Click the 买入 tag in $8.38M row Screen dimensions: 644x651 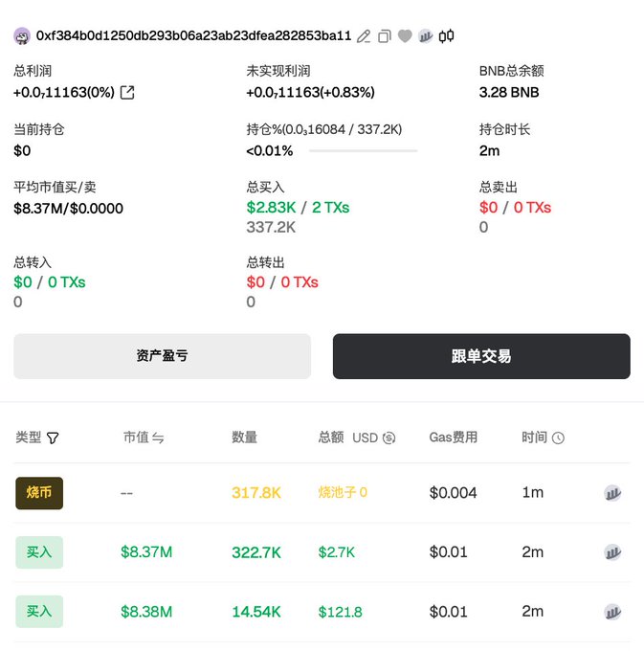(x=39, y=612)
